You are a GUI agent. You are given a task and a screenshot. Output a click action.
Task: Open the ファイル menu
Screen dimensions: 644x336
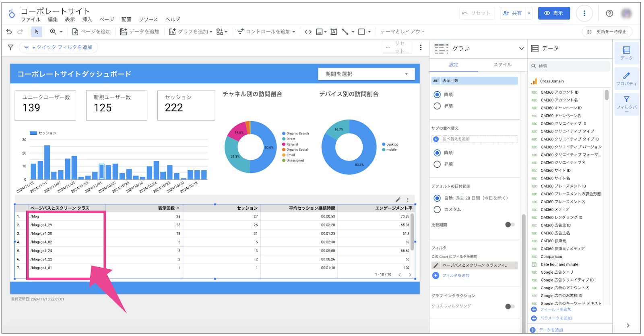(x=31, y=19)
